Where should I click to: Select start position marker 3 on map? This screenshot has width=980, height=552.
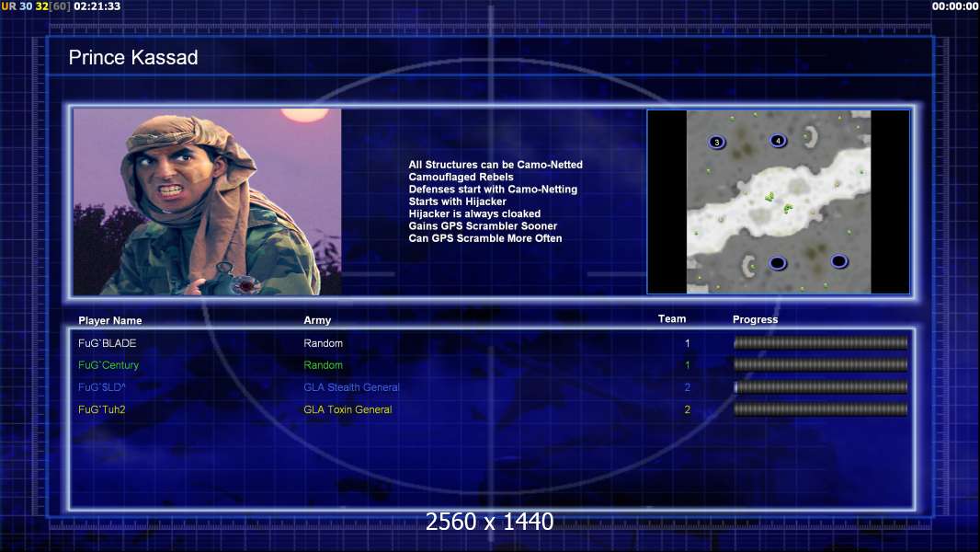tap(717, 143)
